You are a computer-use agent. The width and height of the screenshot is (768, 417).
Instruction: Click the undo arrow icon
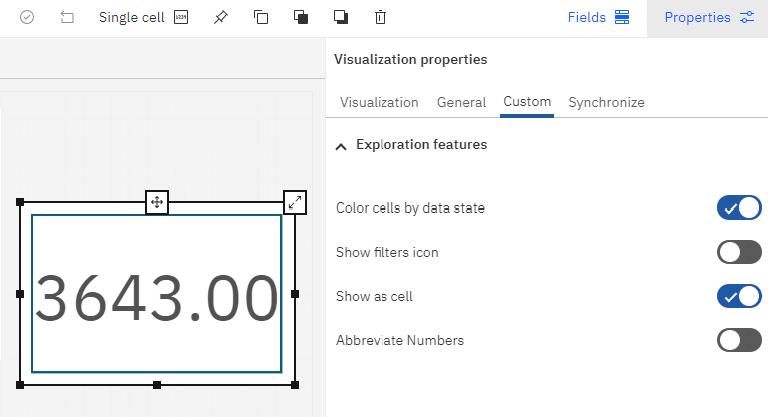(x=67, y=18)
